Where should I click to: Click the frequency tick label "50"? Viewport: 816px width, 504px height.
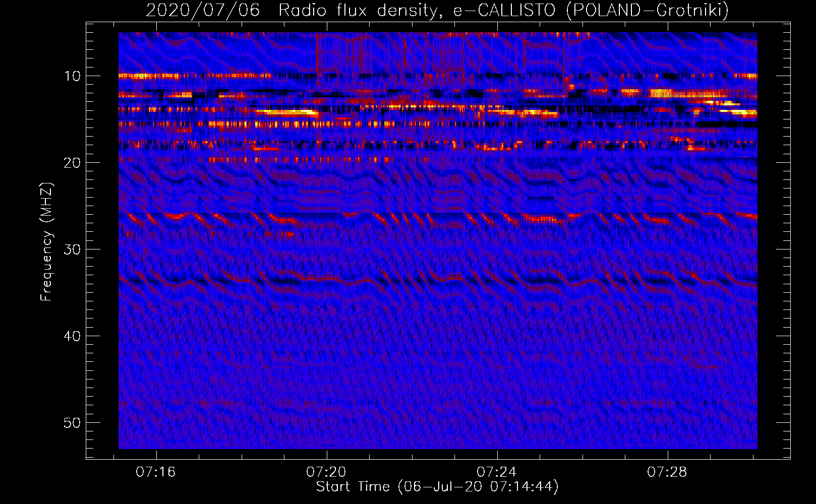73,423
